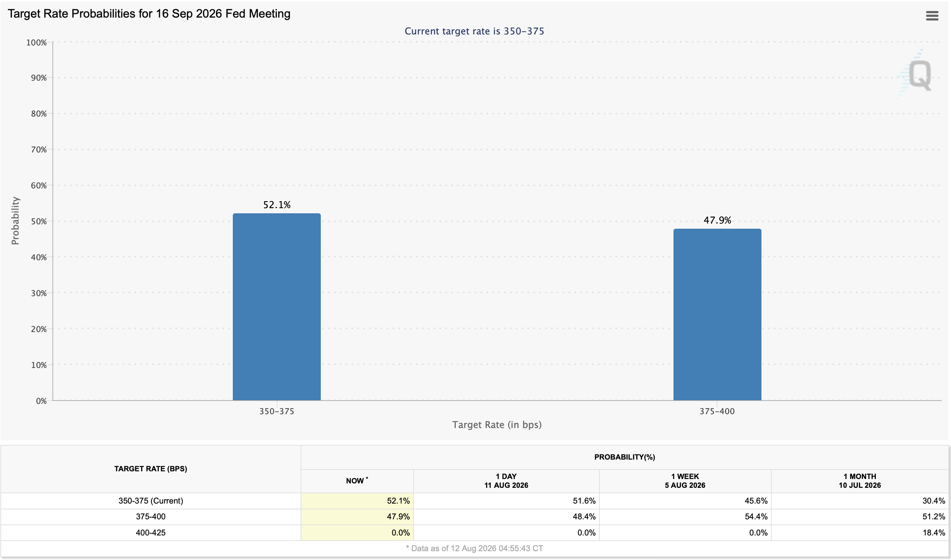The image size is (951, 560).
Task: Select the '375-400' table row label
Action: point(151,517)
